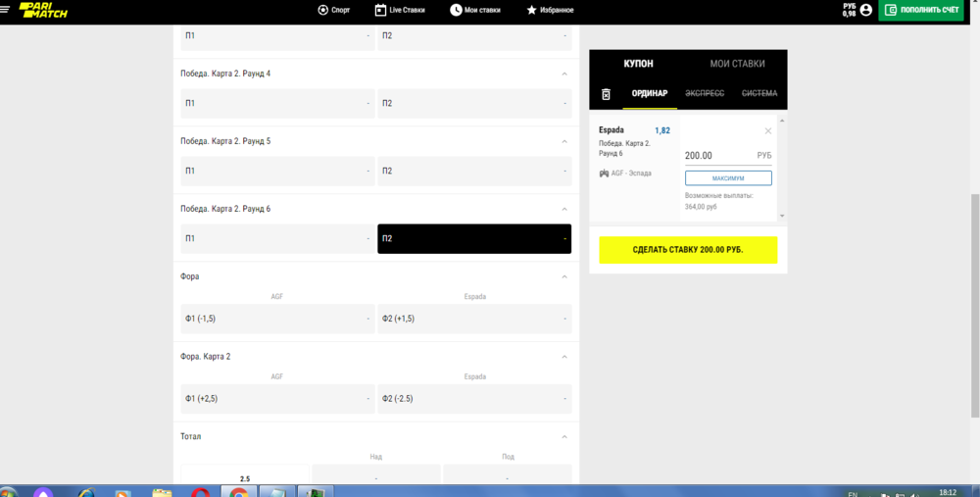Collapse the Победа. Карта 2. Раунд 6 market
Image resolution: width=980 pixels, height=497 pixels.
coord(564,209)
